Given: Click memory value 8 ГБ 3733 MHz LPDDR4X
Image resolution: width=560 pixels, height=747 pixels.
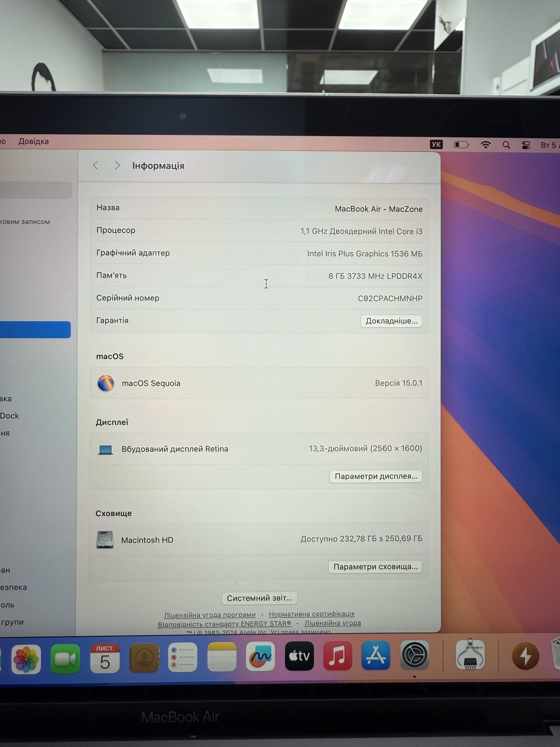Looking at the screenshot, I should point(375,276).
